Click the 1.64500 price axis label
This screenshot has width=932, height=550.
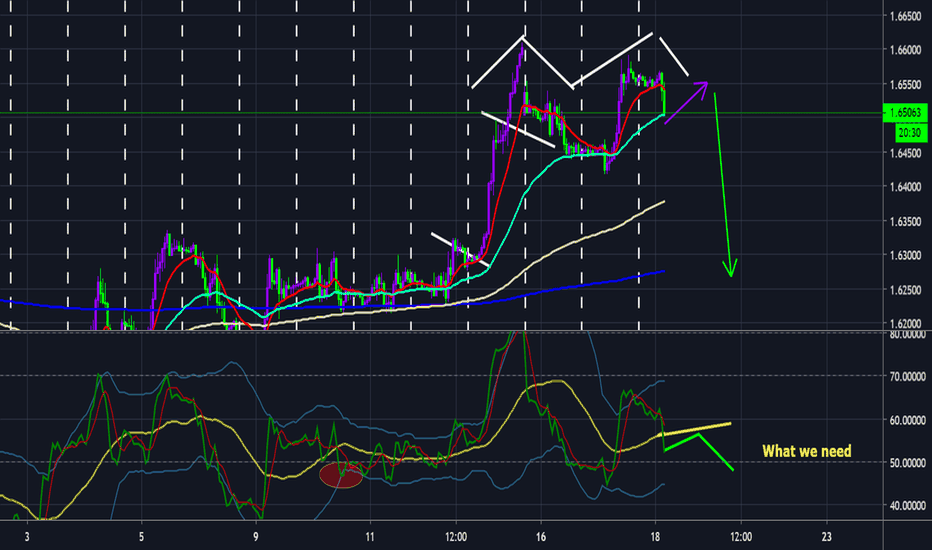tap(905, 153)
